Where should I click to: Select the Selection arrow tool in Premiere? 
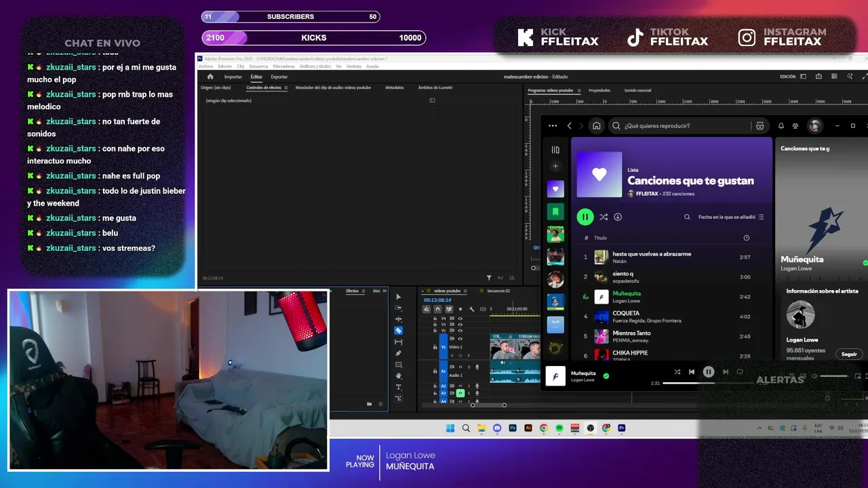(399, 297)
